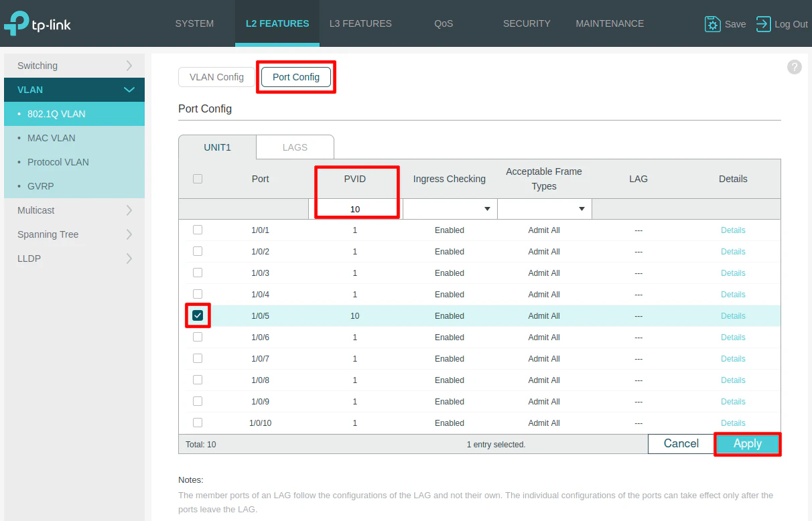Select 802.1Q VLAN in the sidebar
The image size is (812, 521).
click(74, 114)
